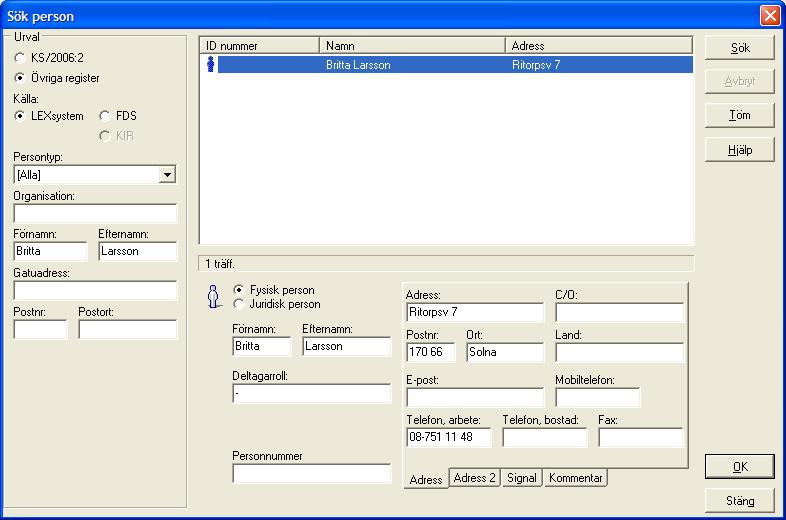Open the Persontyp dropdown

167,175
